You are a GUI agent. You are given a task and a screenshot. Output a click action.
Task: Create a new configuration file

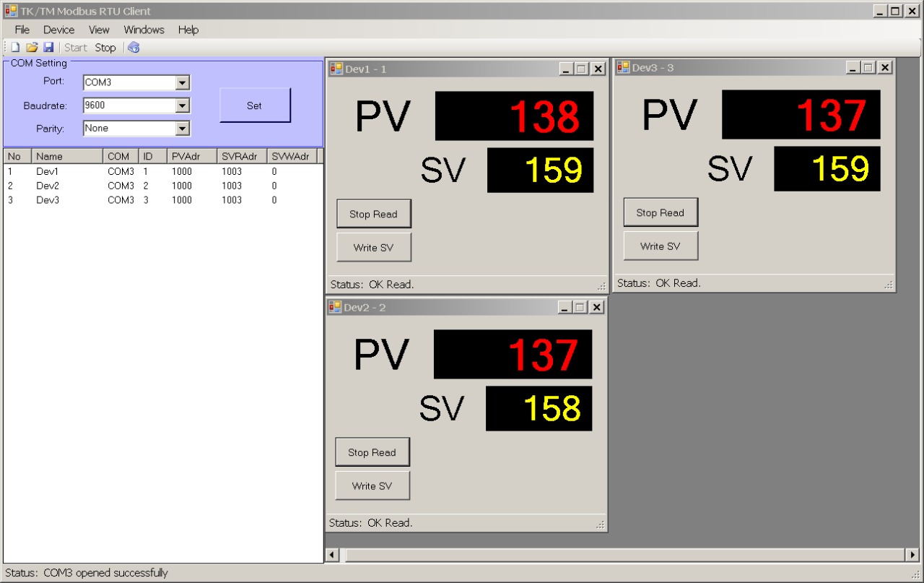(13, 46)
